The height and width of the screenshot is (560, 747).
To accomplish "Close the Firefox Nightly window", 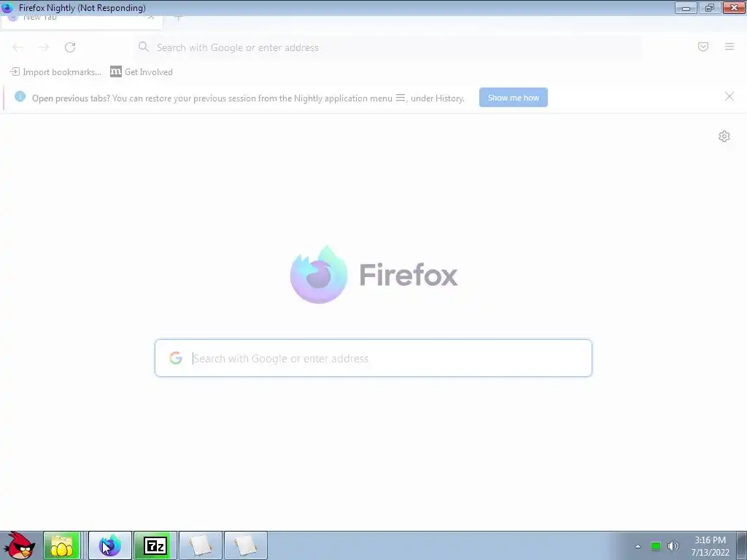I will click(x=734, y=7).
